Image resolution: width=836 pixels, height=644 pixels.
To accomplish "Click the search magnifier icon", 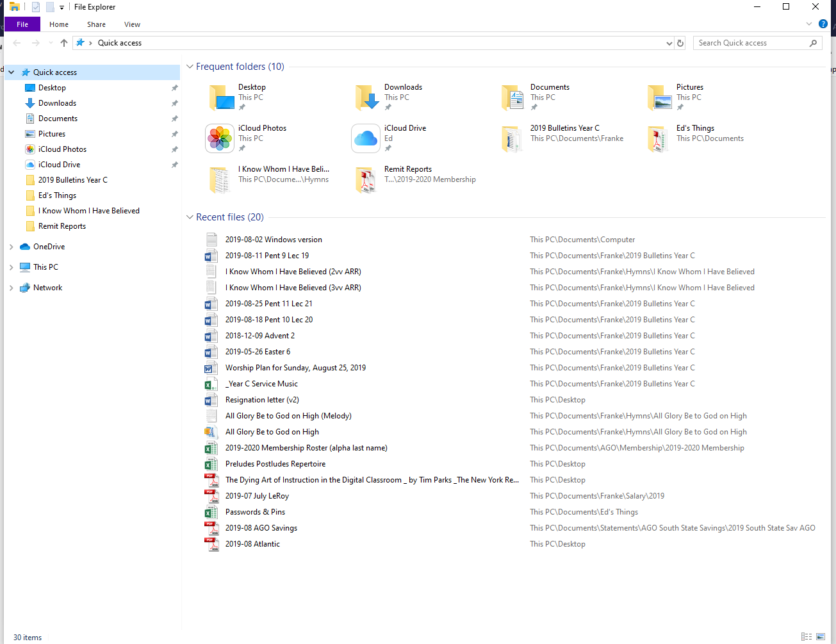I will click(x=814, y=43).
